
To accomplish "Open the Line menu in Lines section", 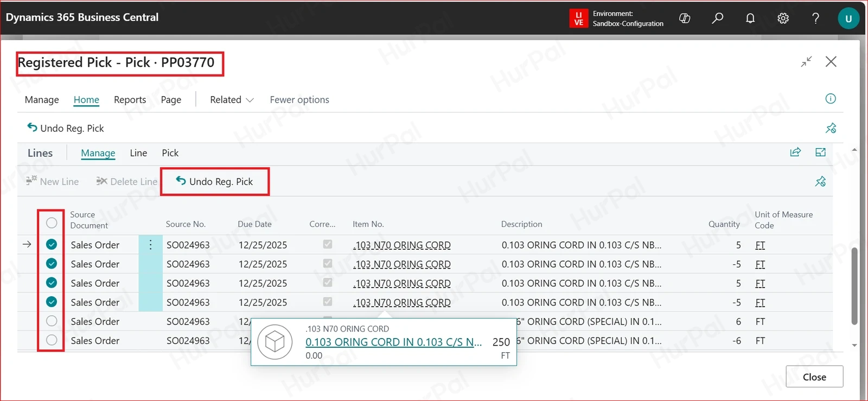I will [138, 152].
